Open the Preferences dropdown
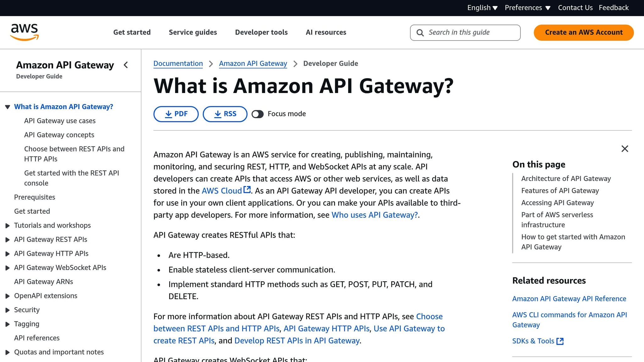The image size is (644, 362). tap(527, 8)
